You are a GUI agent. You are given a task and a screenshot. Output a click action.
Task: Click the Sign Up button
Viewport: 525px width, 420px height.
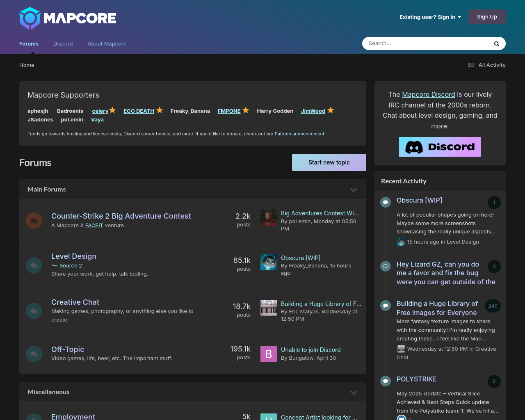(x=487, y=17)
